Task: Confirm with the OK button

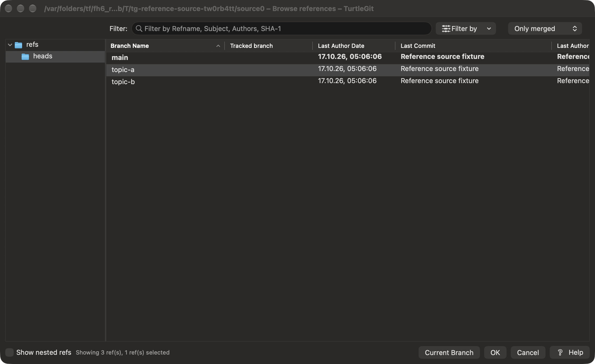Action: (x=495, y=352)
